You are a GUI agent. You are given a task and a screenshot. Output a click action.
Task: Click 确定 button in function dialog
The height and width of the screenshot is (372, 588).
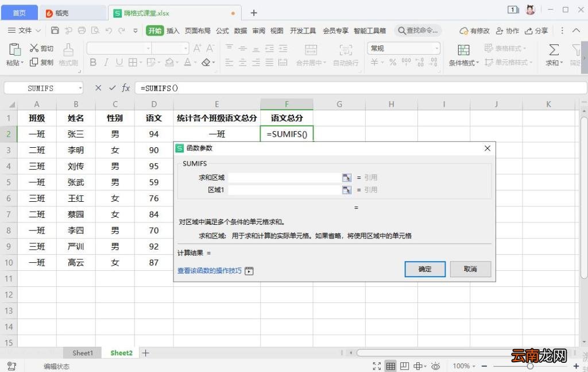pos(425,269)
